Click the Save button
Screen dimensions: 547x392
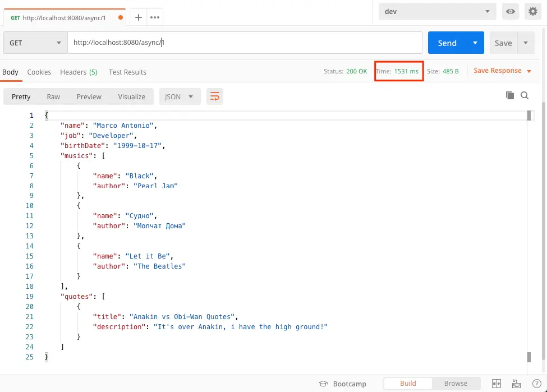coord(503,43)
